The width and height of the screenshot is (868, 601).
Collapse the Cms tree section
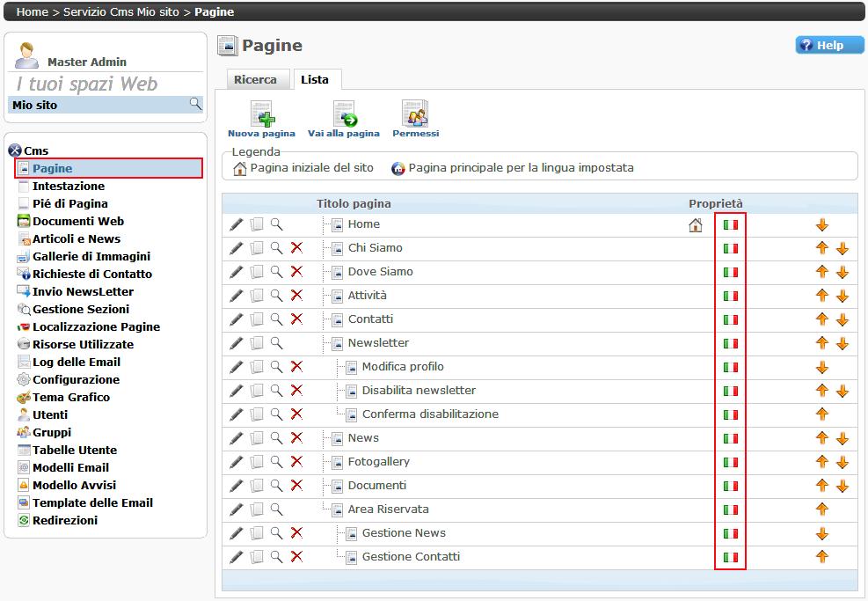14,151
